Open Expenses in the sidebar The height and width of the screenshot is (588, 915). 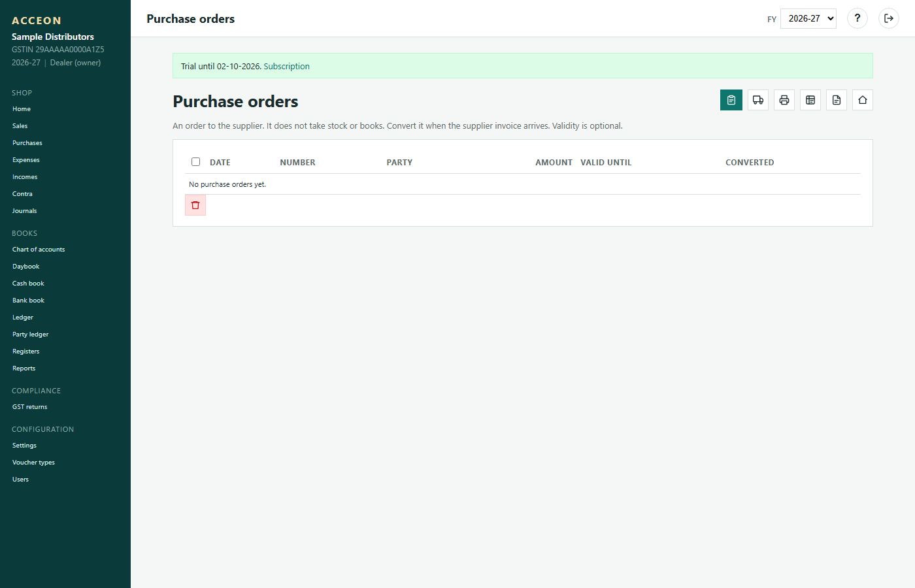[x=26, y=160]
